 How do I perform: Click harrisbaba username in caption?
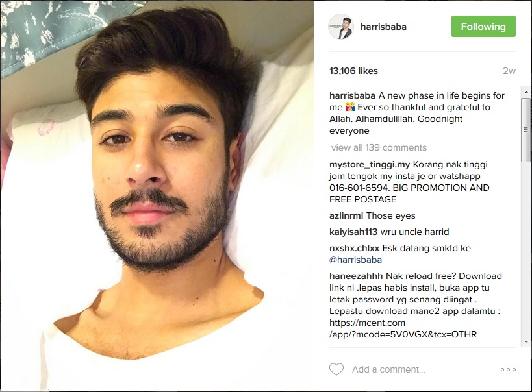(x=352, y=95)
